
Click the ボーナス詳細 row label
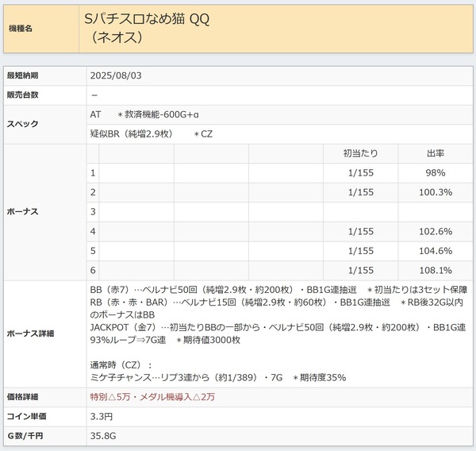tap(30, 333)
